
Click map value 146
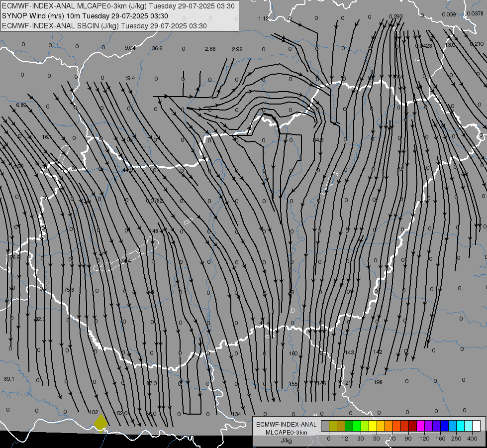[321, 383]
